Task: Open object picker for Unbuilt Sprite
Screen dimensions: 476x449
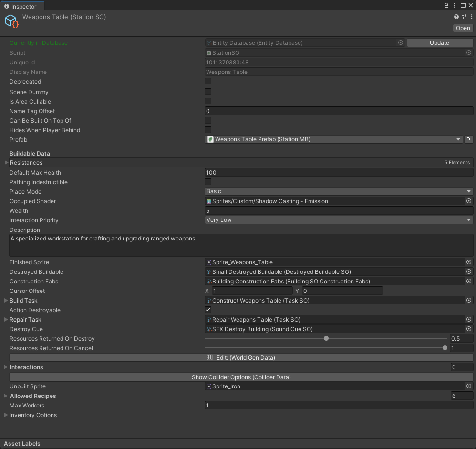Action: pos(469,386)
